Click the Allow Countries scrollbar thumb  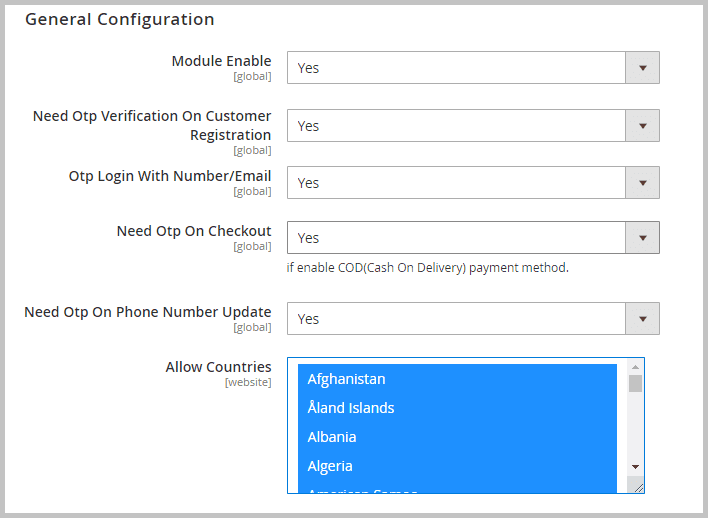click(x=635, y=383)
